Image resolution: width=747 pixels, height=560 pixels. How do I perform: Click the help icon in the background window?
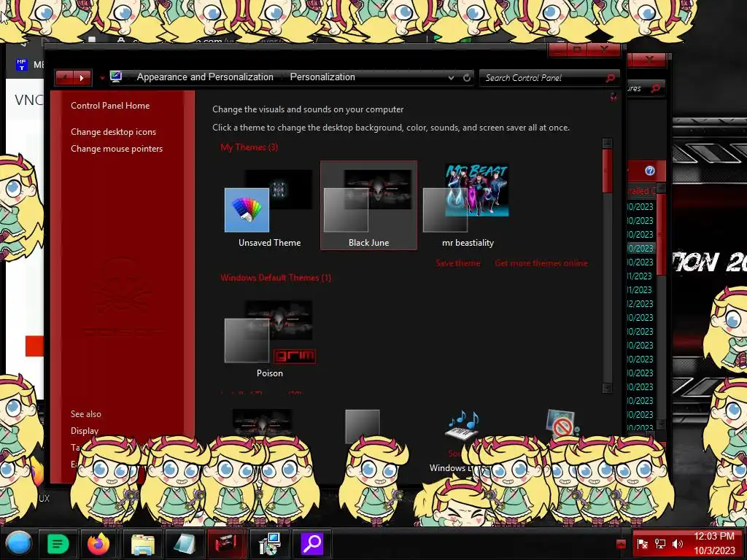650,171
